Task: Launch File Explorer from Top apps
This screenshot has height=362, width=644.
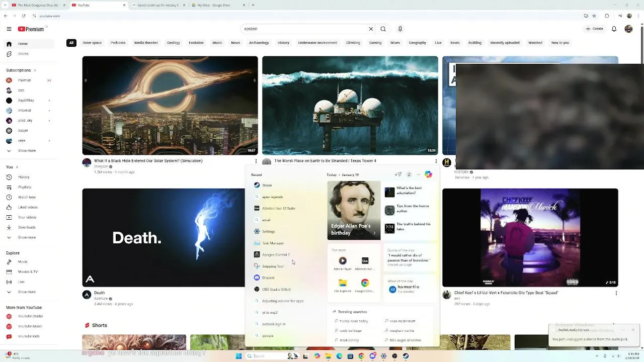Action: 343,286
